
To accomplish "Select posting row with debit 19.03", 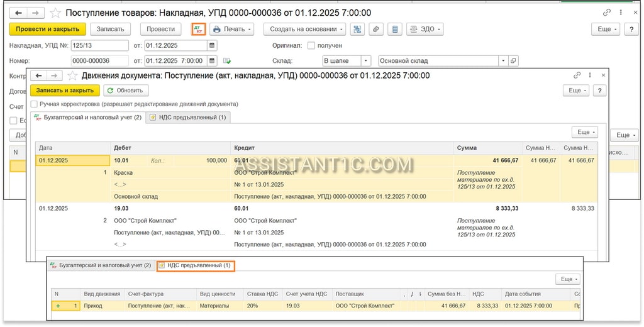I will pos(316,226).
